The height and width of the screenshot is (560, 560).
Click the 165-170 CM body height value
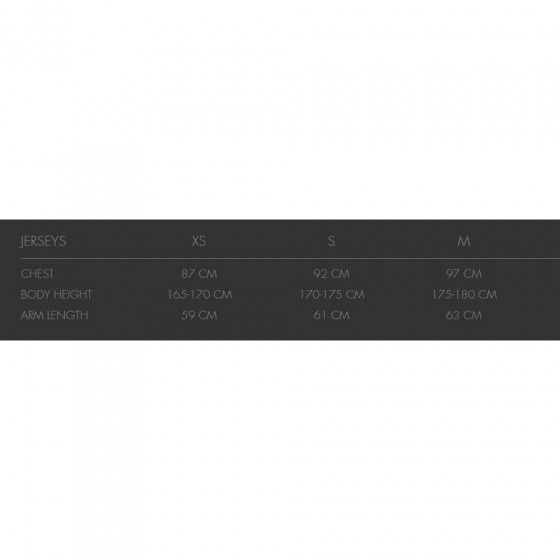(x=200, y=295)
